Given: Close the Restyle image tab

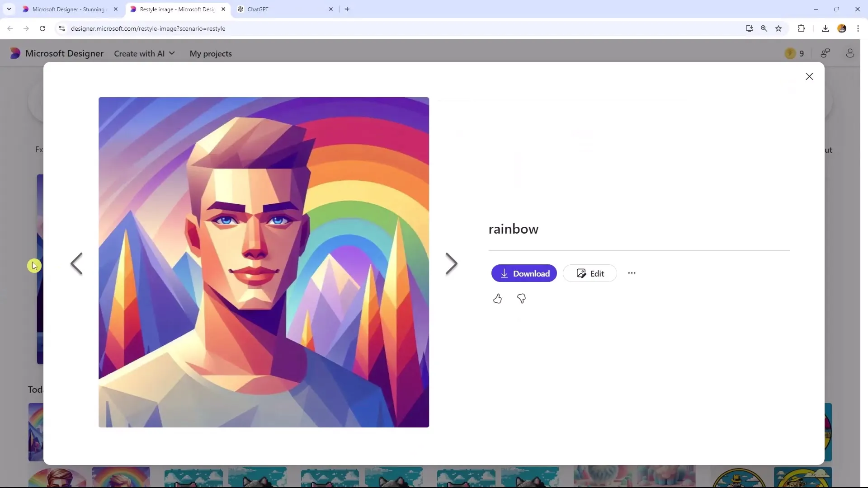Looking at the screenshot, I should pos(223,9).
